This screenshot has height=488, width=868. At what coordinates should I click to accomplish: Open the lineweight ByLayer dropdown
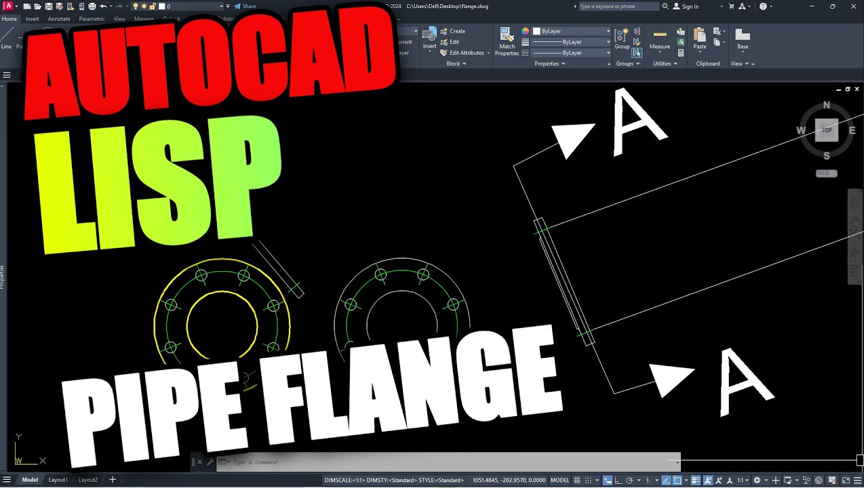(x=571, y=42)
